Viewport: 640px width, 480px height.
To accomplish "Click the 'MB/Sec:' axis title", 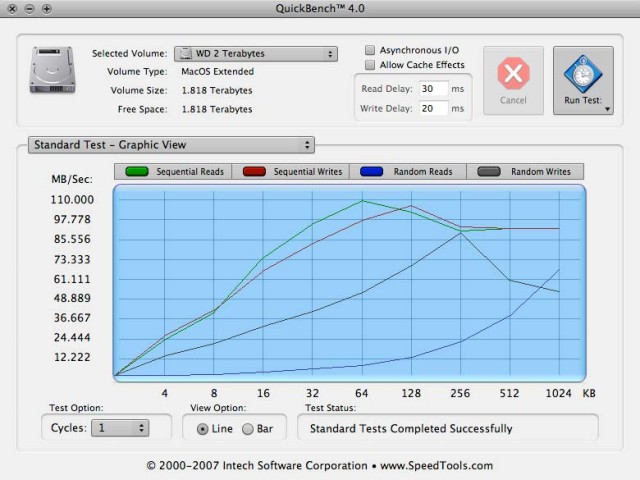I will tap(72, 179).
